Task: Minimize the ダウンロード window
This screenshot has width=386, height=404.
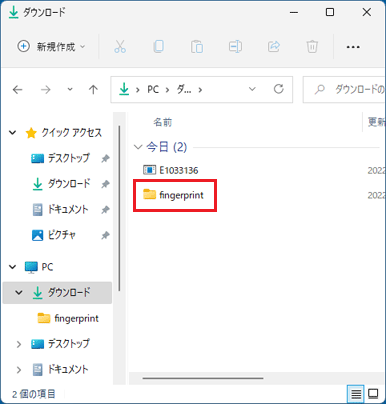Action: 294,12
